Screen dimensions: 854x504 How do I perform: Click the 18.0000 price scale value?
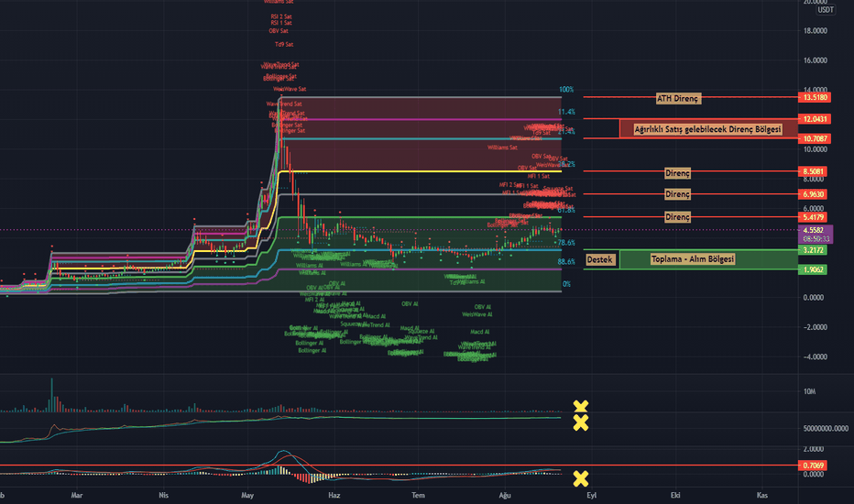(816, 31)
